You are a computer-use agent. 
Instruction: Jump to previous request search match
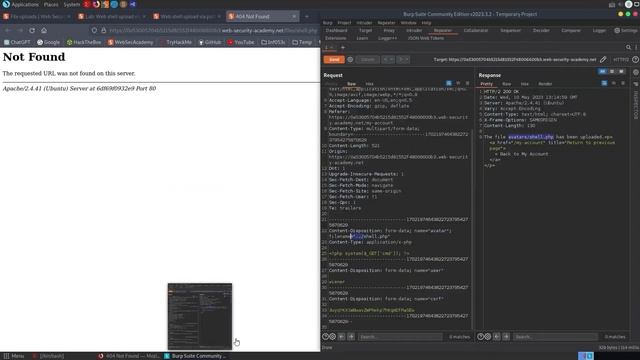point(342,337)
